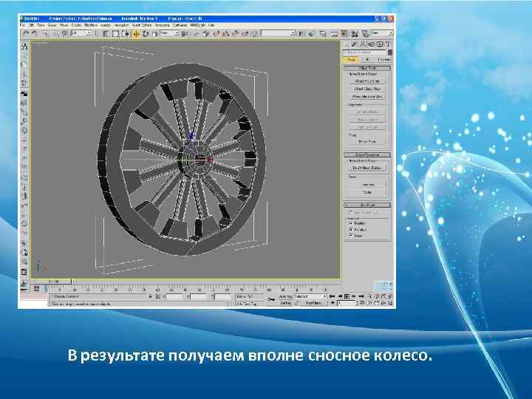Toggle the Position checkbox under Enabled
The width and height of the screenshot is (532, 399).
pos(351,223)
